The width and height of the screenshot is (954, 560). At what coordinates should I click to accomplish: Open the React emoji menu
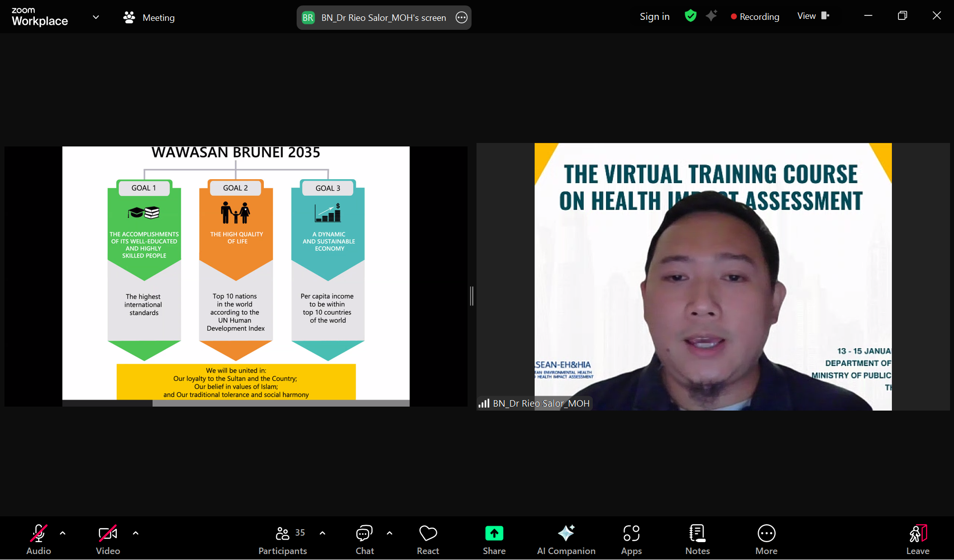click(x=428, y=539)
